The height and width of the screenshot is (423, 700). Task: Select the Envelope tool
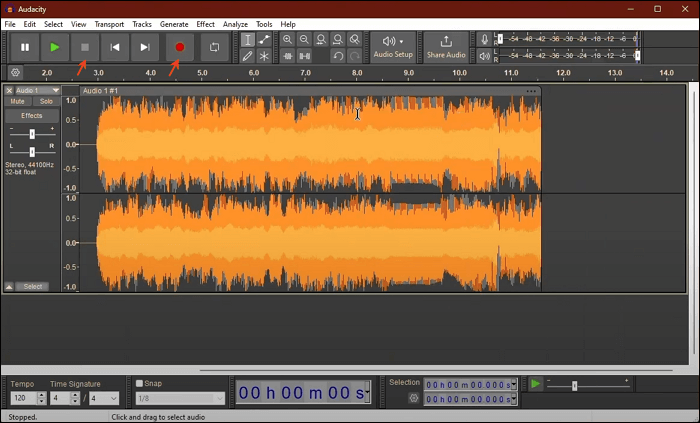264,40
